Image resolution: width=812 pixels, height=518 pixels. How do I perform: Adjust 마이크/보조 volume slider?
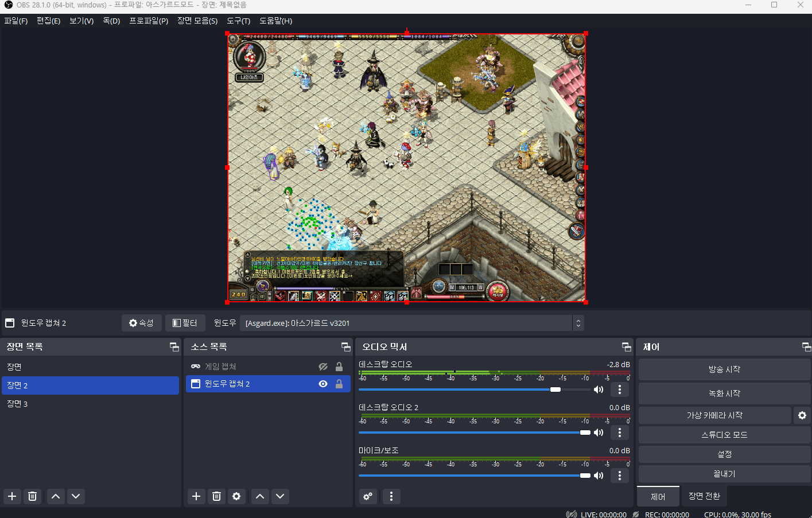475,476
